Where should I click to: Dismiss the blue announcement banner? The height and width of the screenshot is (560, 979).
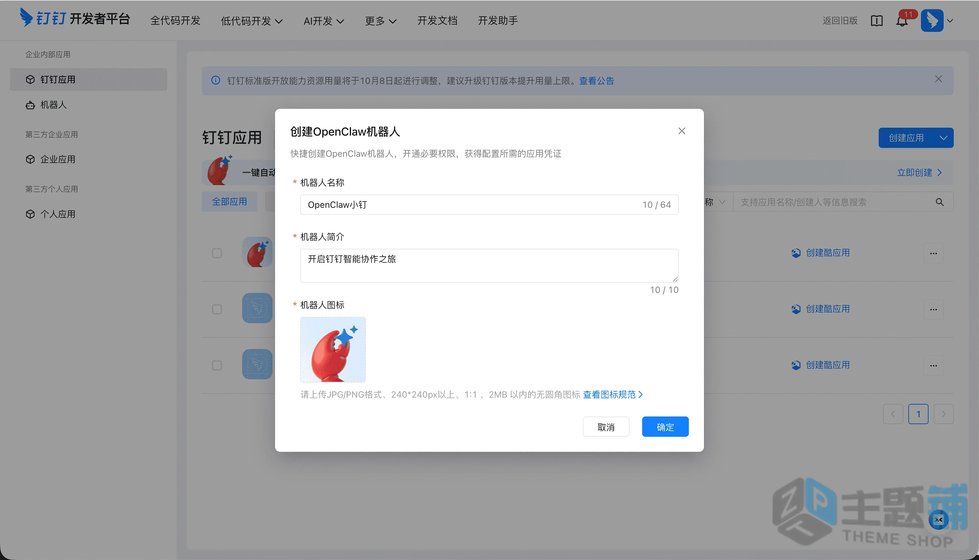click(x=939, y=79)
